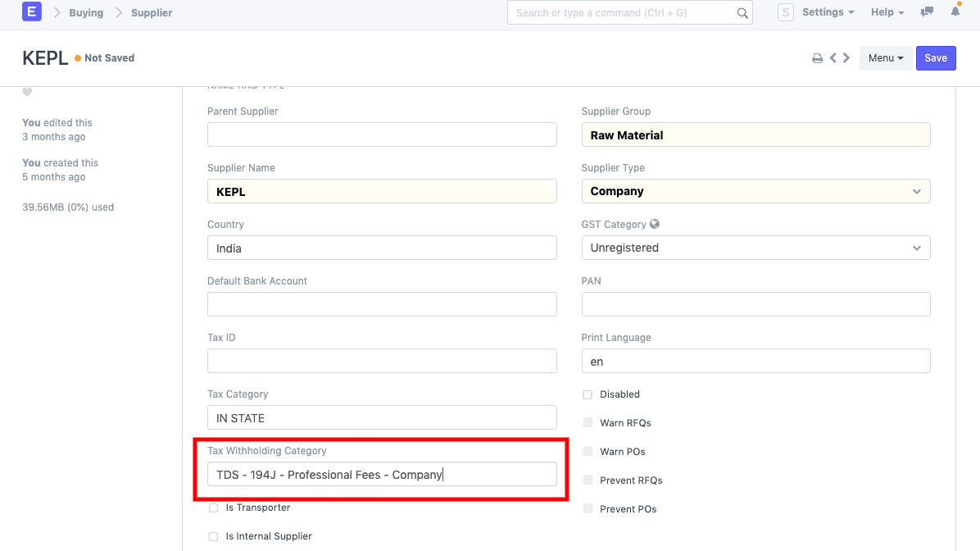Open the Help menu
This screenshot has height=551, width=980.
tap(887, 12)
